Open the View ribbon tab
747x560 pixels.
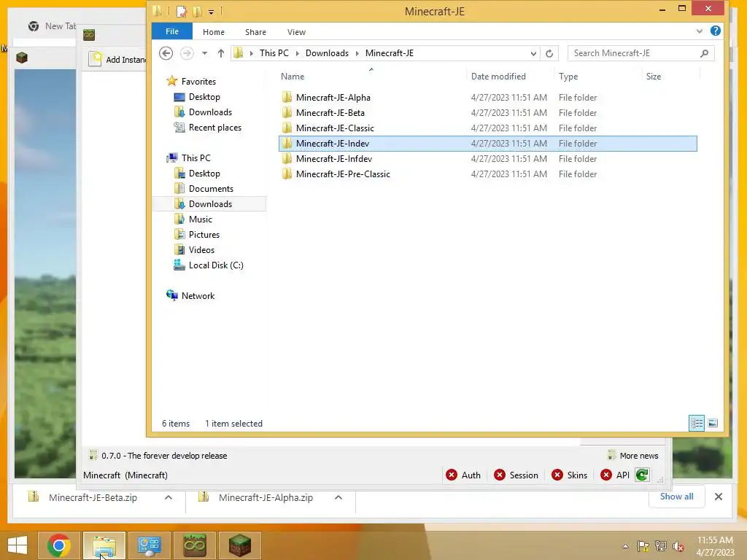(296, 32)
